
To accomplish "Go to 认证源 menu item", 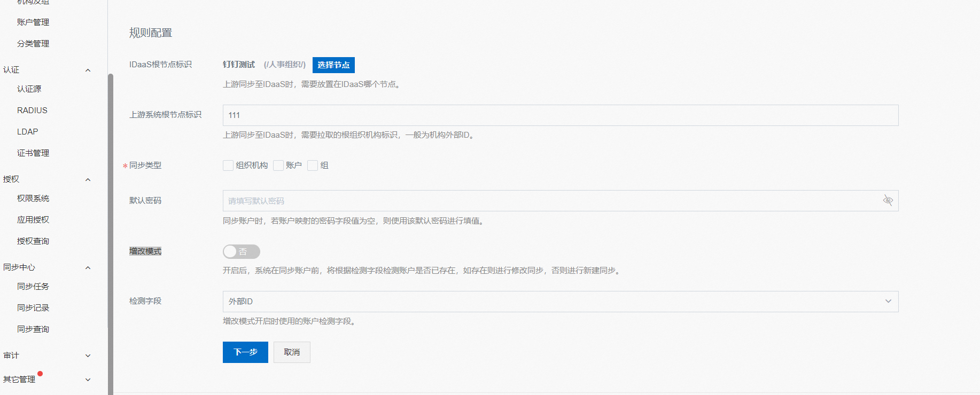I will coord(29,89).
